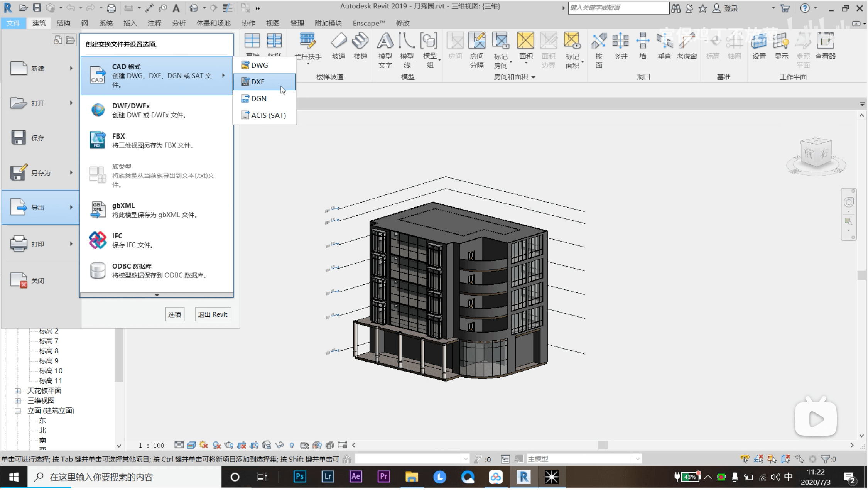Click the IFC export icon

tap(98, 240)
